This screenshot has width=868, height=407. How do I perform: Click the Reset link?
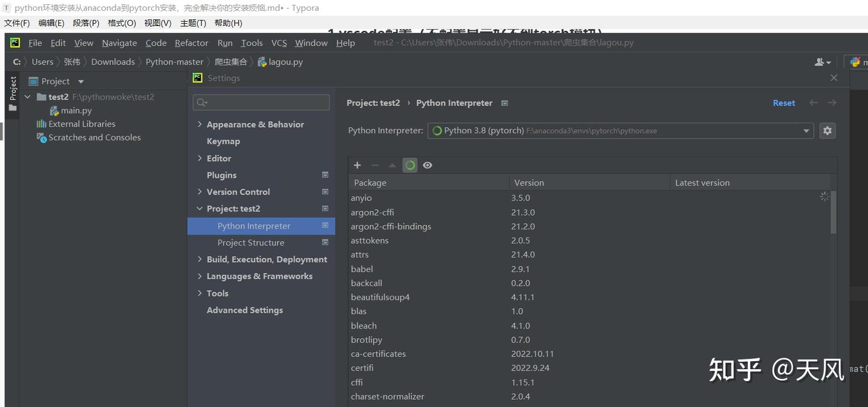click(x=784, y=103)
